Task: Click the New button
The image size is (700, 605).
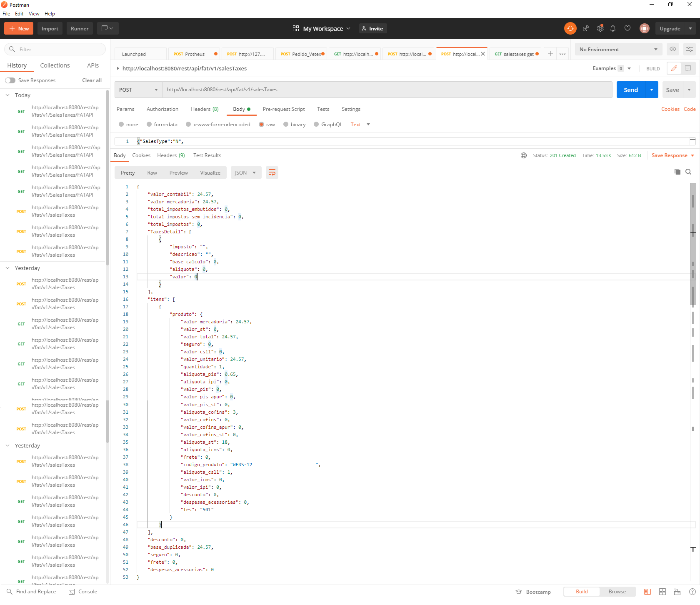Action: tap(19, 28)
